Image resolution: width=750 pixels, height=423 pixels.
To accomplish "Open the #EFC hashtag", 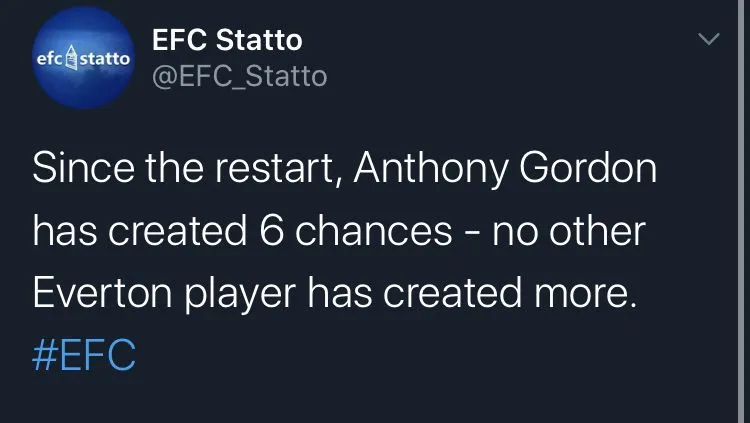I will coord(84,355).
